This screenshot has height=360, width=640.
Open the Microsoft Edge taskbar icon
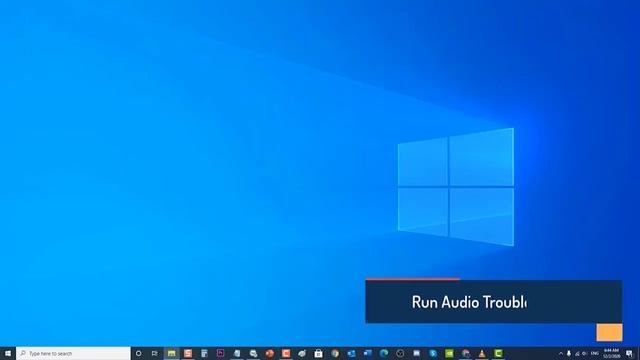click(384, 353)
